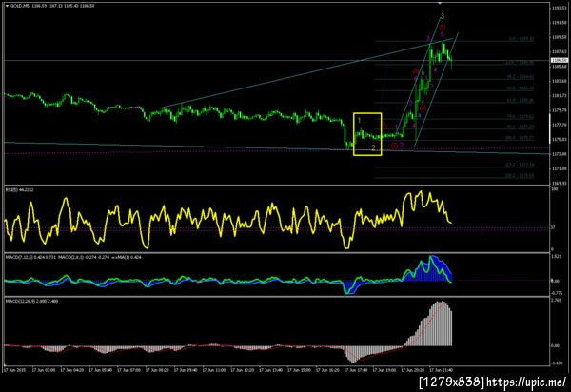This screenshot has height=392, width=571.
Task: Click the RSI 100 scale label
Action: [555, 189]
